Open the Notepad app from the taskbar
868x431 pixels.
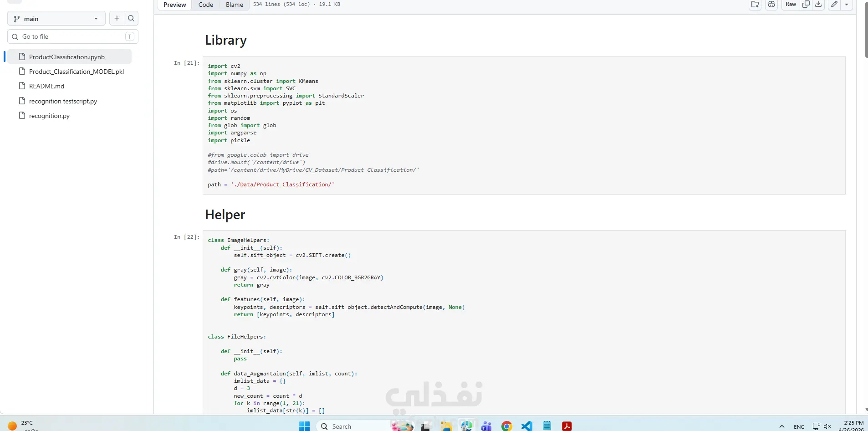tap(547, 426)
